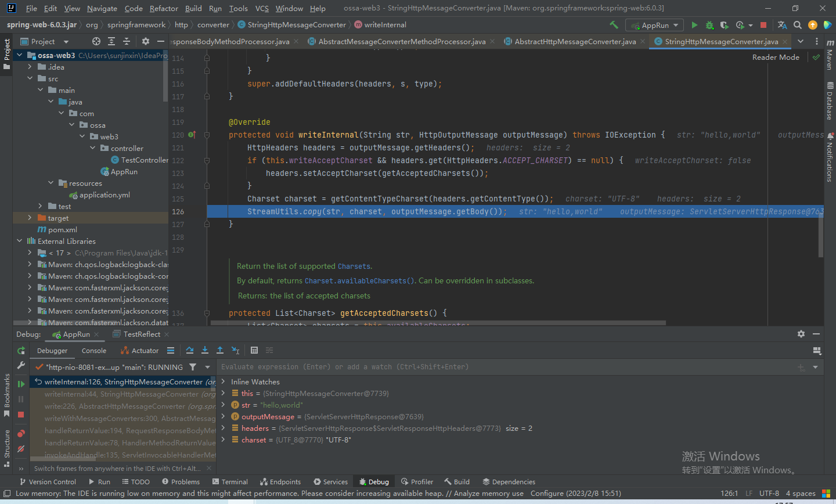Open the VCS menu
Viewport: 836px width, 504px height.
[262, 8]
